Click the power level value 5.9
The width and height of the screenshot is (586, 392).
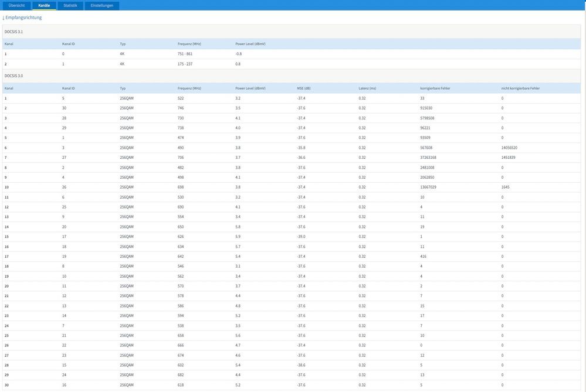point(238,236)
